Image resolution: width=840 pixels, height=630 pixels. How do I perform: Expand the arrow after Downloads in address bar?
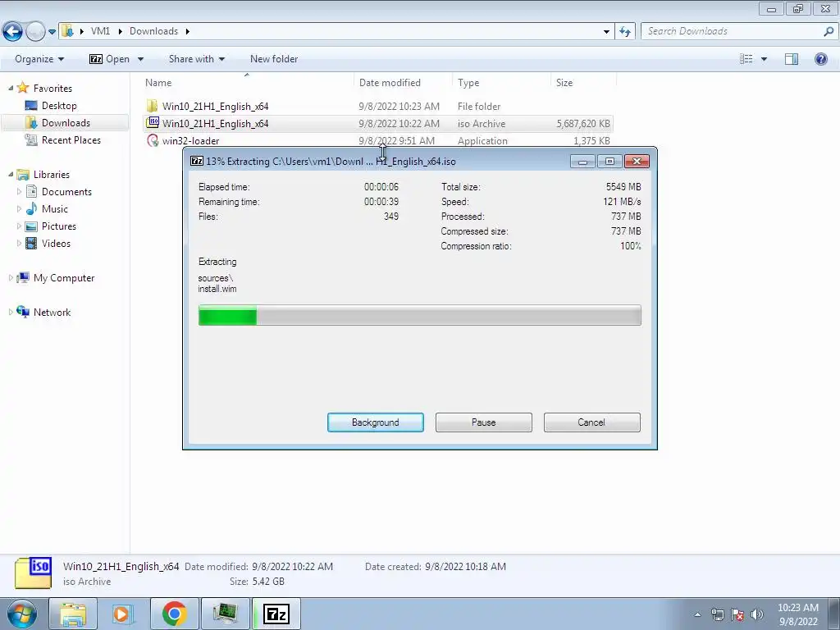[188, 31]
